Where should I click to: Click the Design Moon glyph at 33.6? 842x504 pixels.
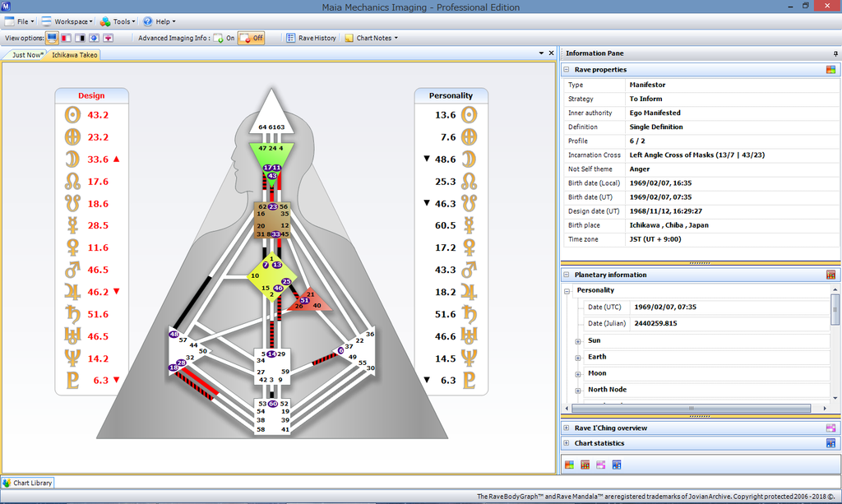[x=72, y=160]
